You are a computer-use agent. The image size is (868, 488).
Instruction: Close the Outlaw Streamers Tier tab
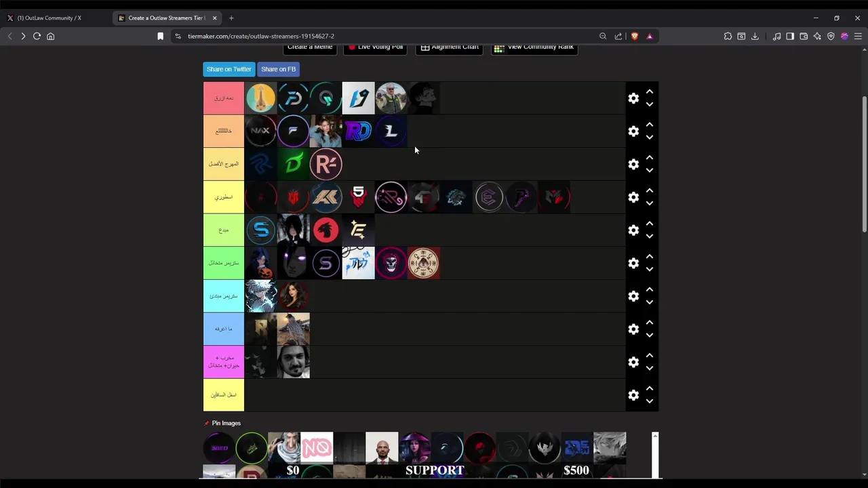pos(215,18)
